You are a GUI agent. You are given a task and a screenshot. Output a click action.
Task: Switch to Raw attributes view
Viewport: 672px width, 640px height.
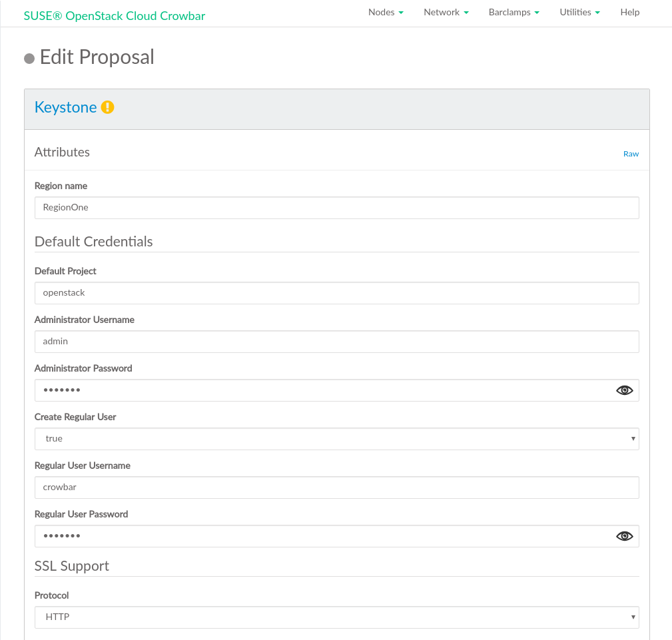tap(631, 154)
